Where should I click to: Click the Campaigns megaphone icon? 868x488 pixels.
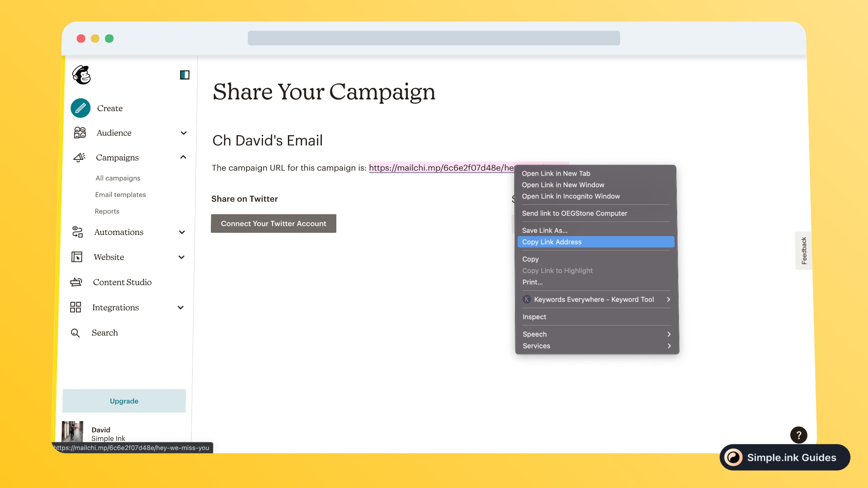79,157
